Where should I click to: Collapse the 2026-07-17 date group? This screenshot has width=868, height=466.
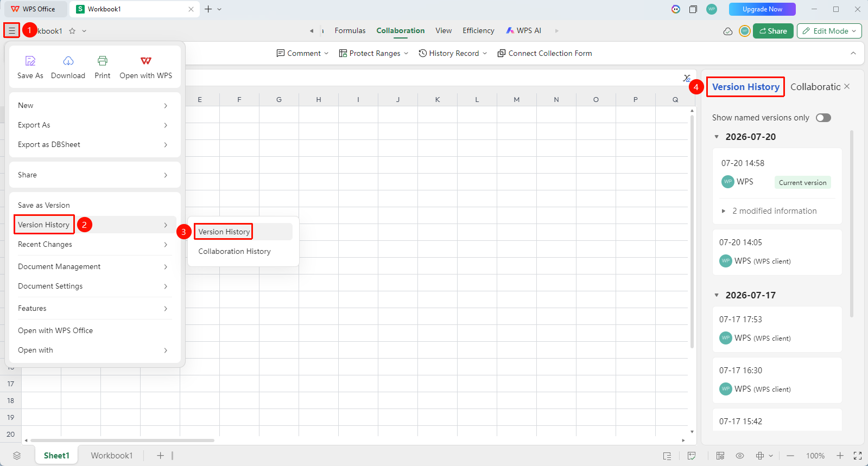point(717,295)
